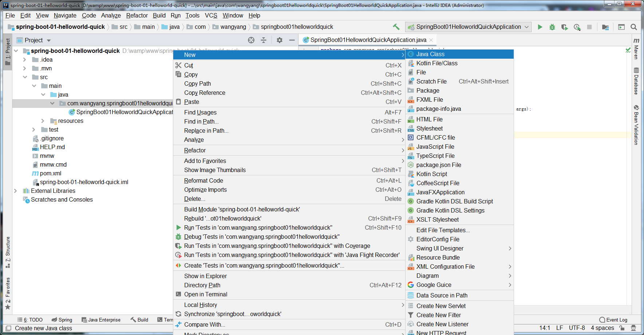Open Project panel settings gear

point(280,40)
